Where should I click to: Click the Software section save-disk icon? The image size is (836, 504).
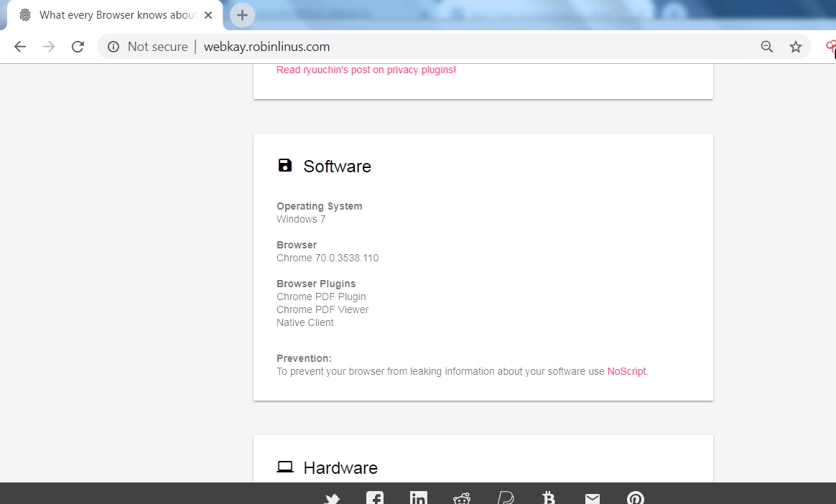tap(285, 165)
